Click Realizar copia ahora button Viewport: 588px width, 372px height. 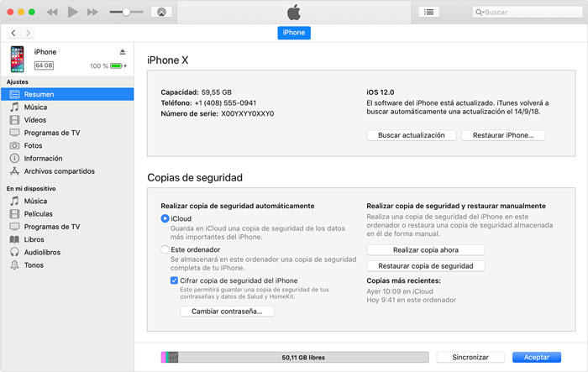(426, 249)
